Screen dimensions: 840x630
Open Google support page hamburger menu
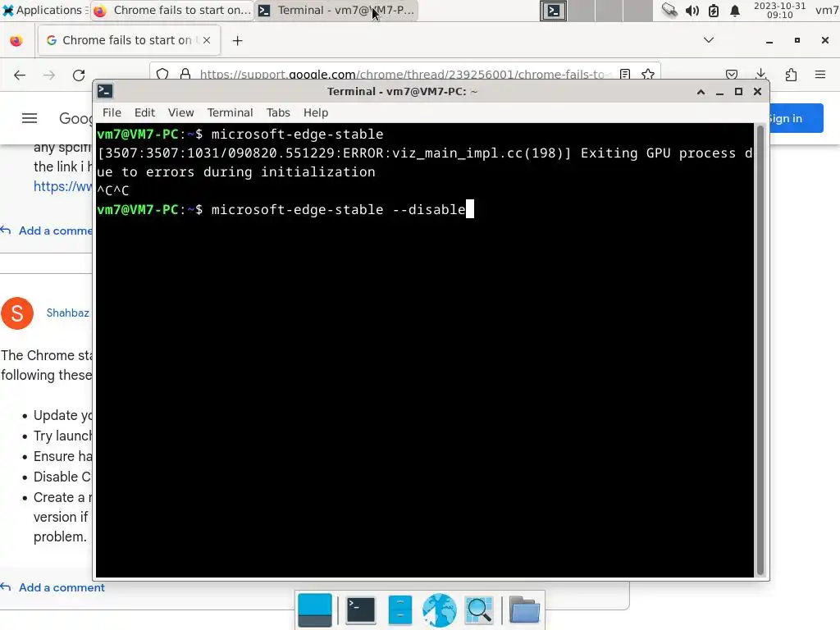coord(30,118)
